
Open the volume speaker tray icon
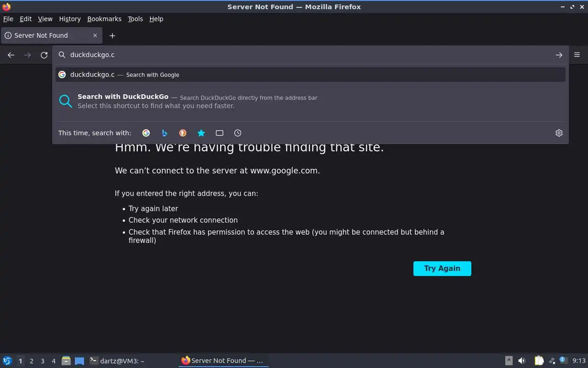point(522,361)
